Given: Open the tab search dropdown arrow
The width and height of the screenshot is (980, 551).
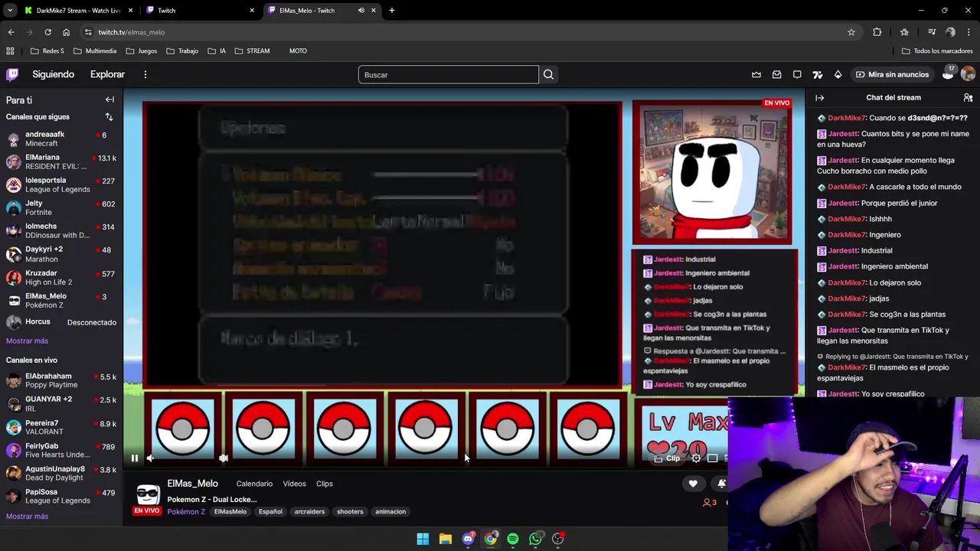Looking at the screenshot, I should 9,11.
